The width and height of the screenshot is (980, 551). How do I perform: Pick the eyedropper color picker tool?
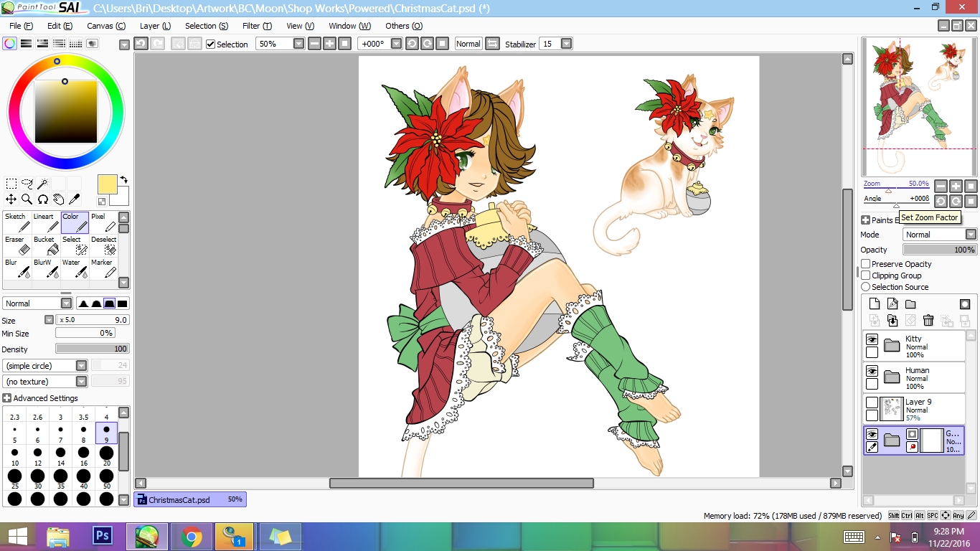pos(75,199)
